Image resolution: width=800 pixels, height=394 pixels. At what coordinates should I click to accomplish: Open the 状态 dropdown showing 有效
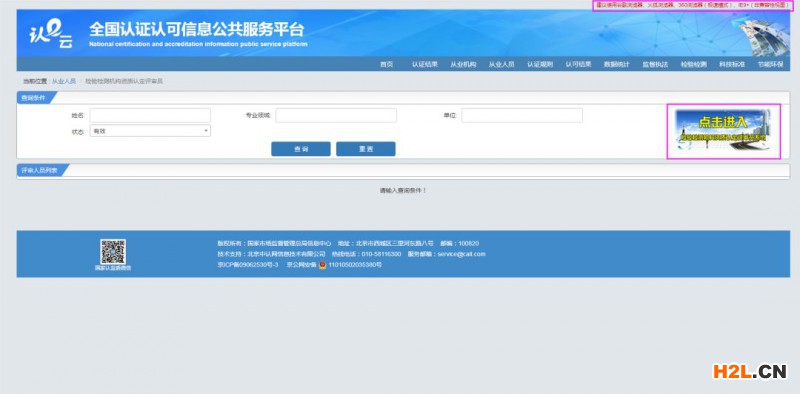coord(150,131)
